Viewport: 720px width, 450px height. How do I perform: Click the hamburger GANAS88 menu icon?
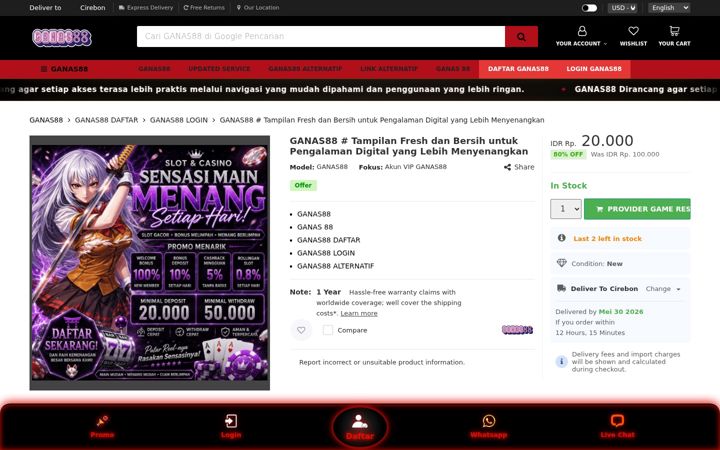(x=44, y=69)
